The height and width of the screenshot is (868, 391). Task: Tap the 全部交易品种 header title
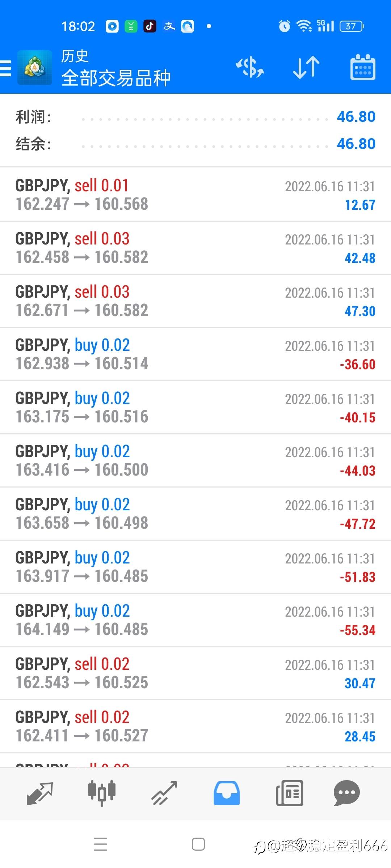click(116, 78)
